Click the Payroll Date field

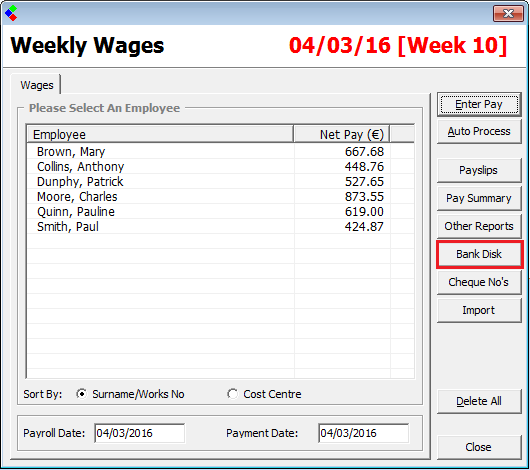(x=140, y=433)
